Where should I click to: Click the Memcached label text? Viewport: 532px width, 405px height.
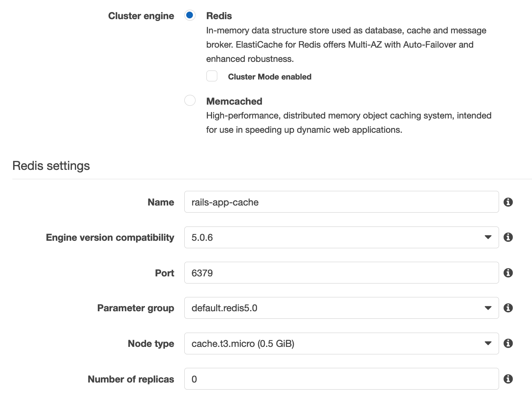234,101
